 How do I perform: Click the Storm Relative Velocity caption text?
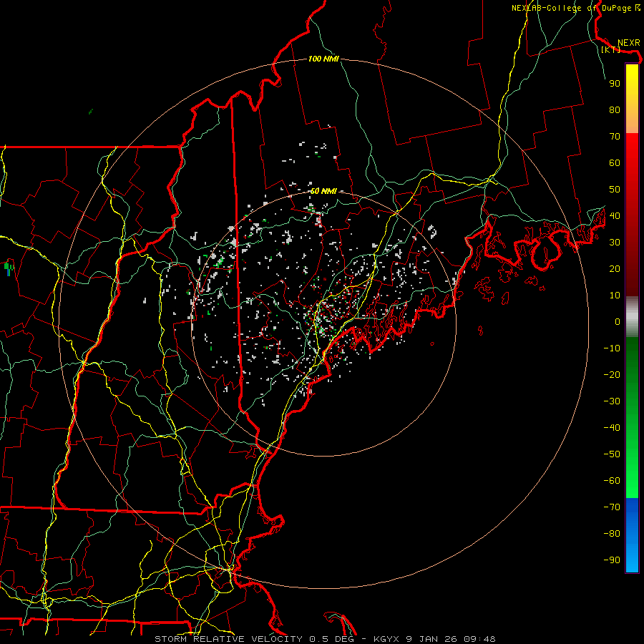point(325,639)
